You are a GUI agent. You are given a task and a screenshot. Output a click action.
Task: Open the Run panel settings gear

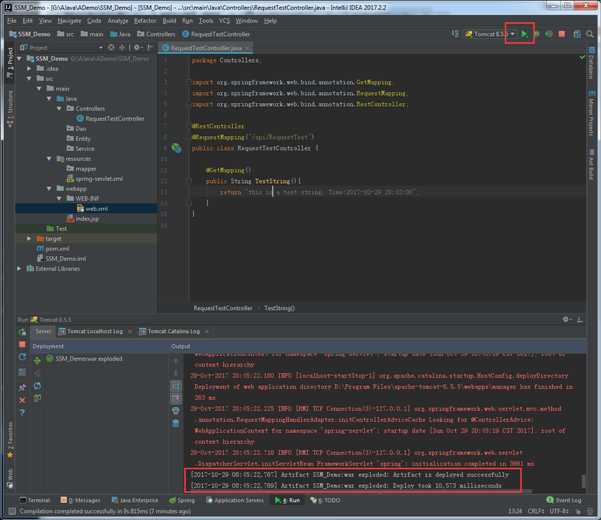tap(567, 319)
